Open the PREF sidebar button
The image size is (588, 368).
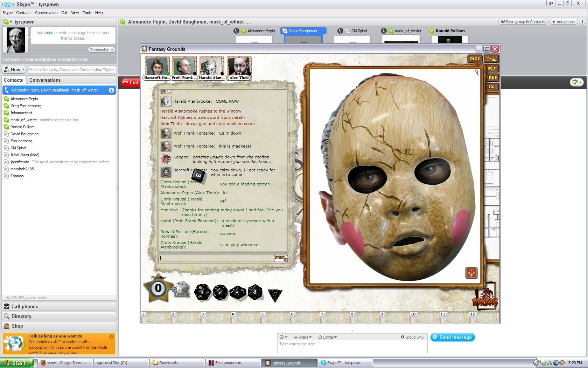tap(491, 77)
